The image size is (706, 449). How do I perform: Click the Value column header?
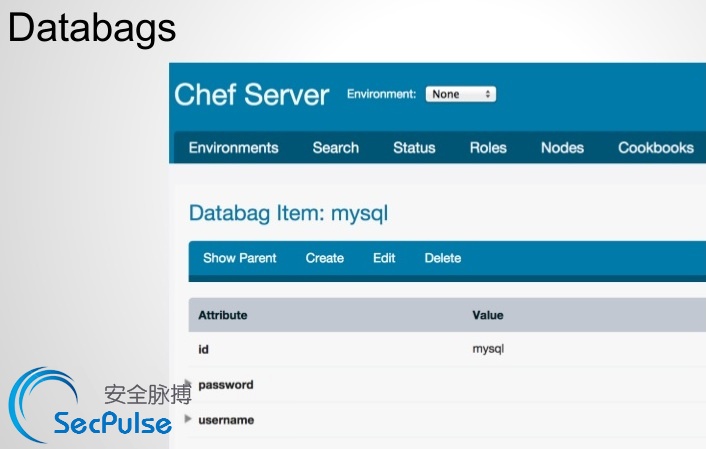click(487, 315)
